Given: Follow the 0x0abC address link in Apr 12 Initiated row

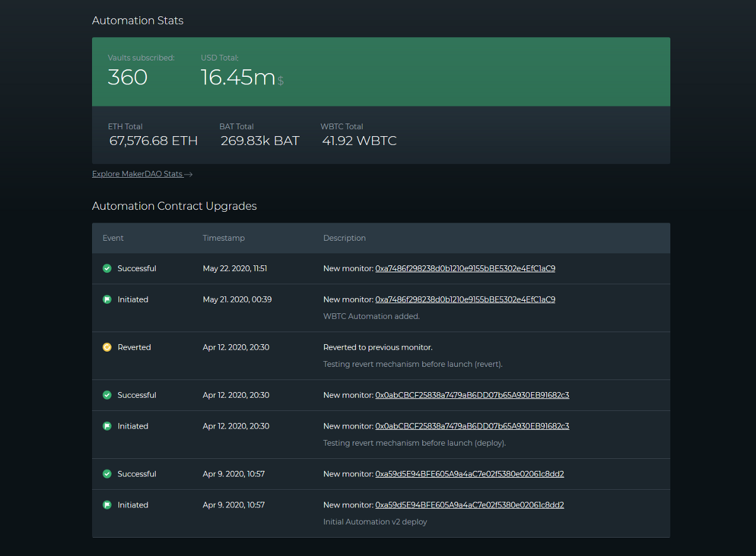Looking at the screenshot, I should point(472,426).
